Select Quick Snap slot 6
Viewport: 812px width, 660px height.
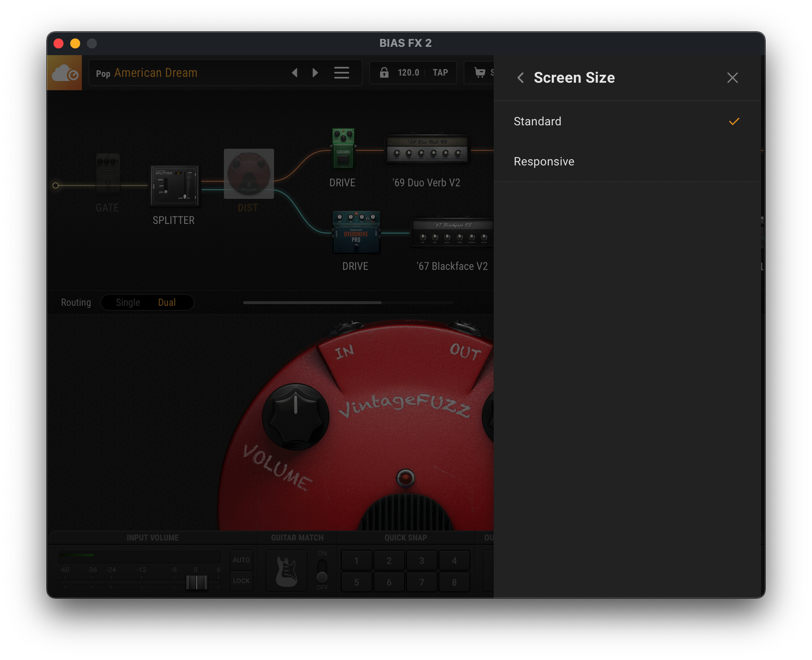(389, 582)
